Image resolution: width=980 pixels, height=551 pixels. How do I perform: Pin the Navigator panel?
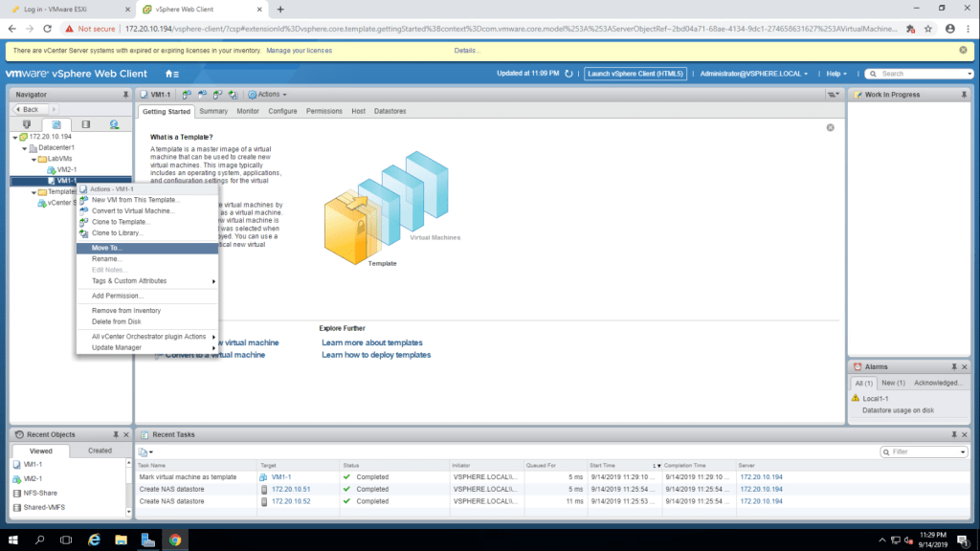click(x=125, y=95)
